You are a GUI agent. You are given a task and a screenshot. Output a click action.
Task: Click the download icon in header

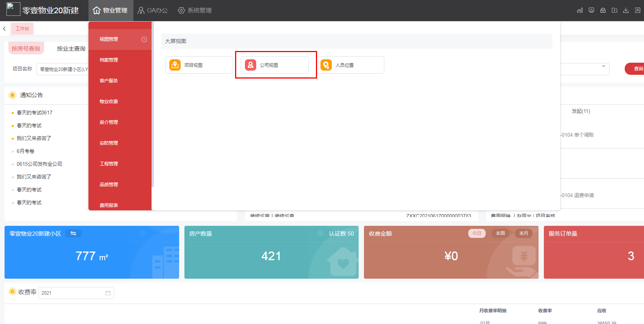click(x=626, y=10)
